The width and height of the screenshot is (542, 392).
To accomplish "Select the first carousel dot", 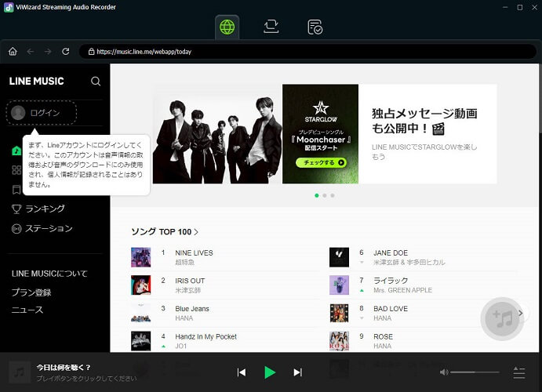I will tap(317, 195).
